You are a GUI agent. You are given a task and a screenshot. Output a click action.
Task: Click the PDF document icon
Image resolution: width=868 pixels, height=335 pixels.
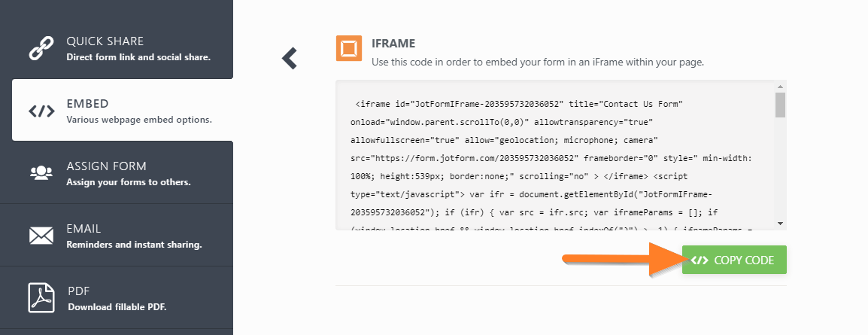41,298
